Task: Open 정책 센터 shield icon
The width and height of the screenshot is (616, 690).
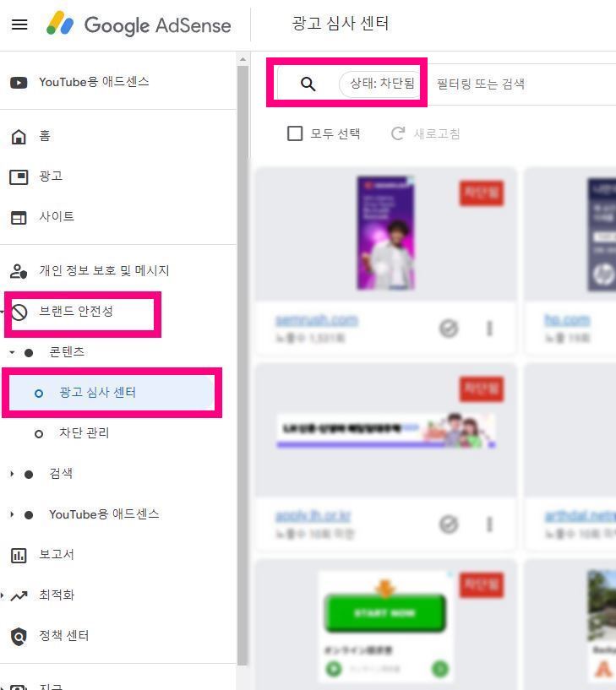Action: click(19, 636)
